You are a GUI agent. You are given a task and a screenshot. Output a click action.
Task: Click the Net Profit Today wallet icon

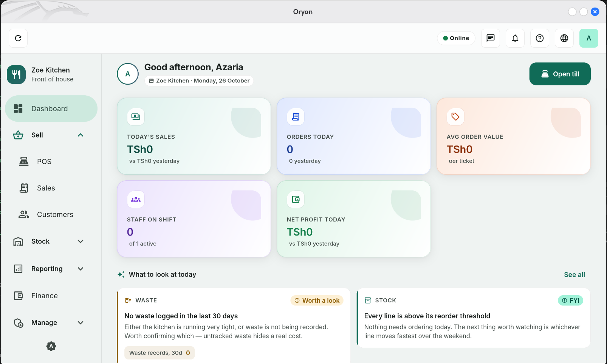pyautogui.click(x=296, y=199)
